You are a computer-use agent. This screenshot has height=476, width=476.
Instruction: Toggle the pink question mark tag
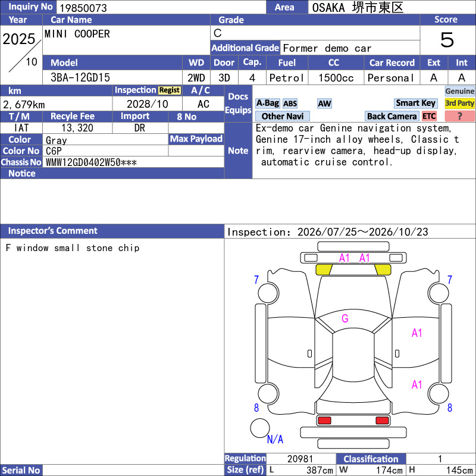(x=459, y=116)
